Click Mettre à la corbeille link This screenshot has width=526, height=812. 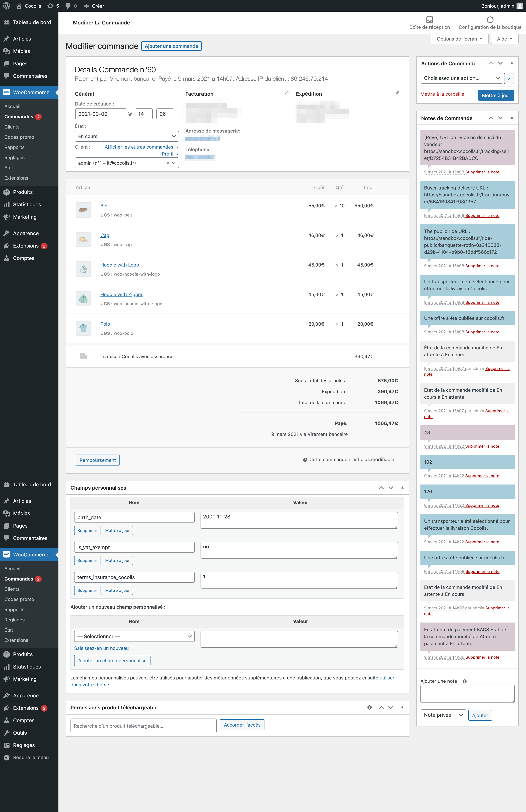click(442, 94)
